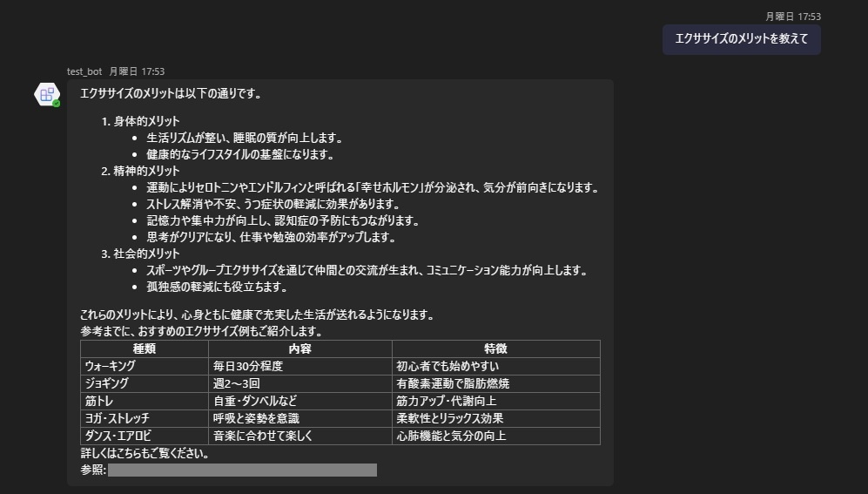The image size is (868, 494).
Task: Click the table cell '筋力アップ・代謝向上'
Action: 496,401
